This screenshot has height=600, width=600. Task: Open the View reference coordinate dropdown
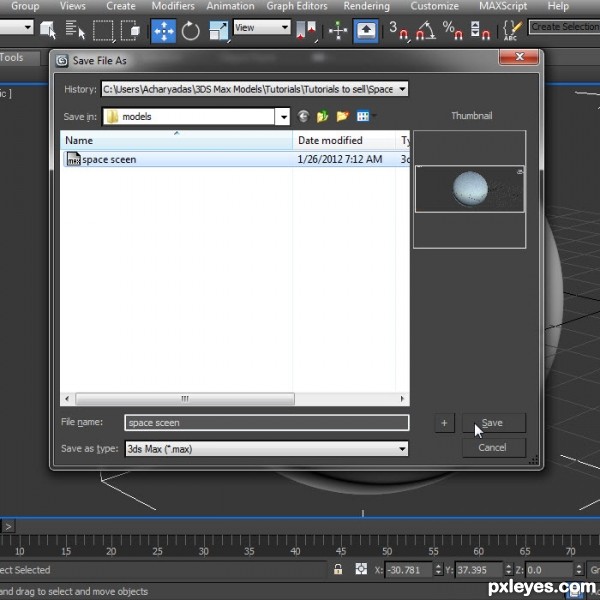(x=262, y=28)
